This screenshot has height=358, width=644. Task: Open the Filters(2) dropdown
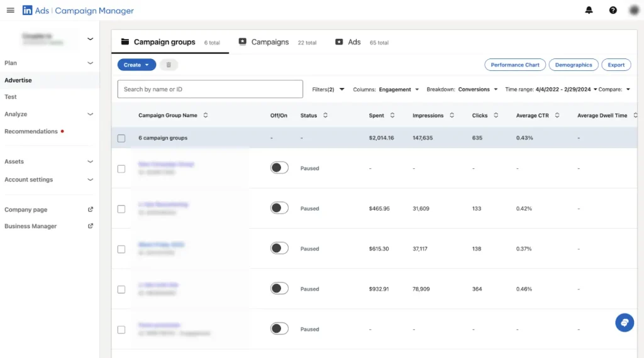click(x=328, y=89)
